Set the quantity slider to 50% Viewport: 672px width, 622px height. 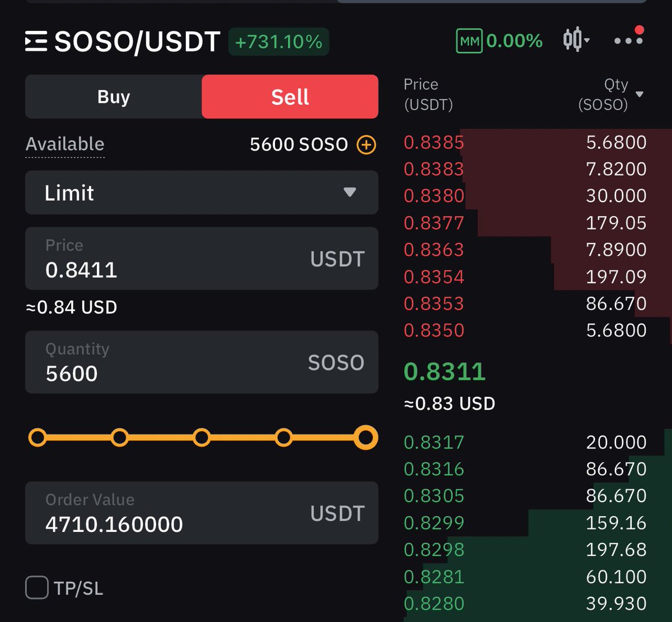[x=202, y=437]
